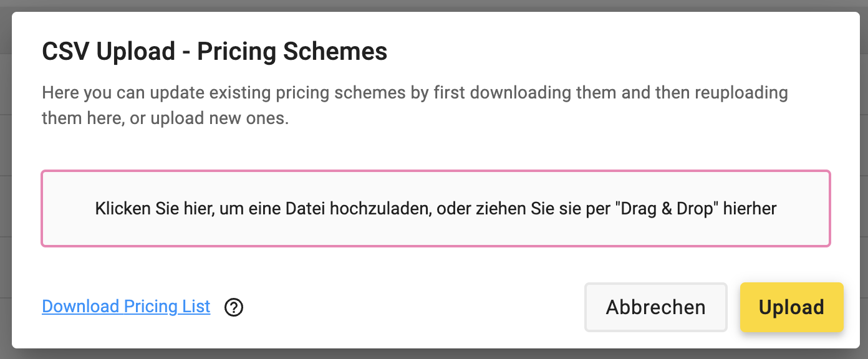Dismiss the dialog using the Abbrechen button
Screen dimensions: 868x359
[x=656, y=307]
